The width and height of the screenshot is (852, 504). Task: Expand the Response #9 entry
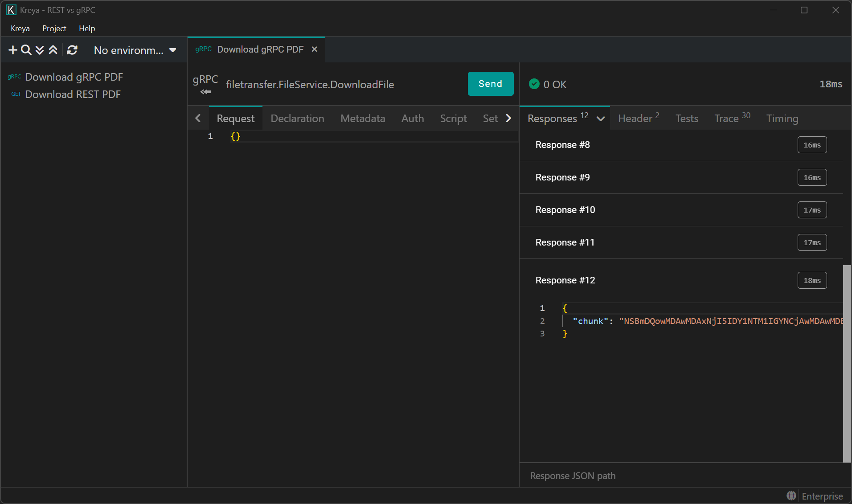562,177
